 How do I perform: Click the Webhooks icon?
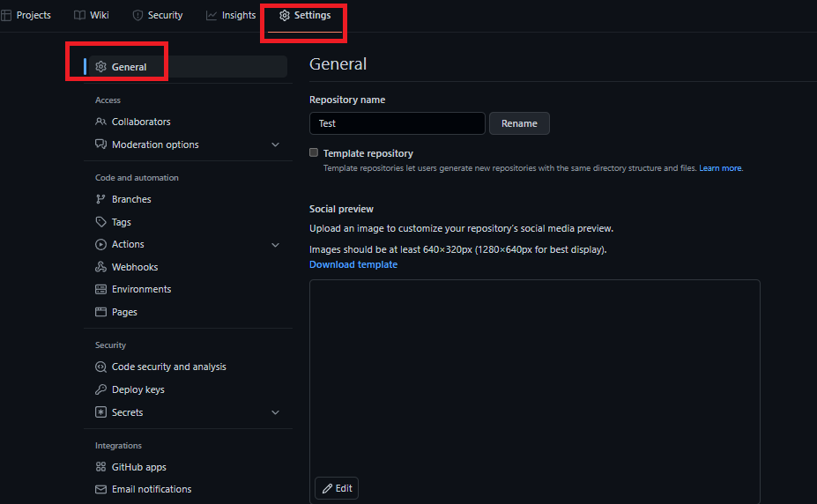[100, 267]
